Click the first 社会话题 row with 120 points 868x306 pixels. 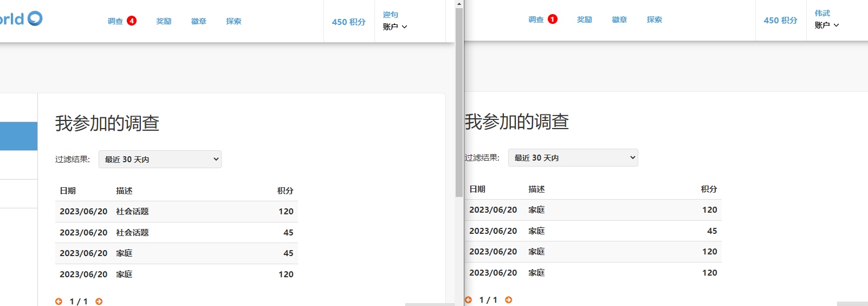pyautogui.click(x=176, y=212)
